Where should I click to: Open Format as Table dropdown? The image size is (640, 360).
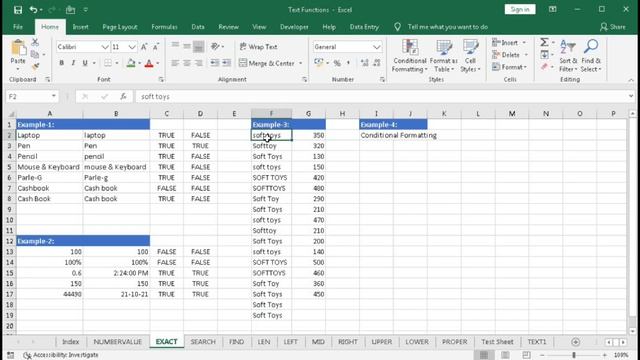(x=444, y=56)
